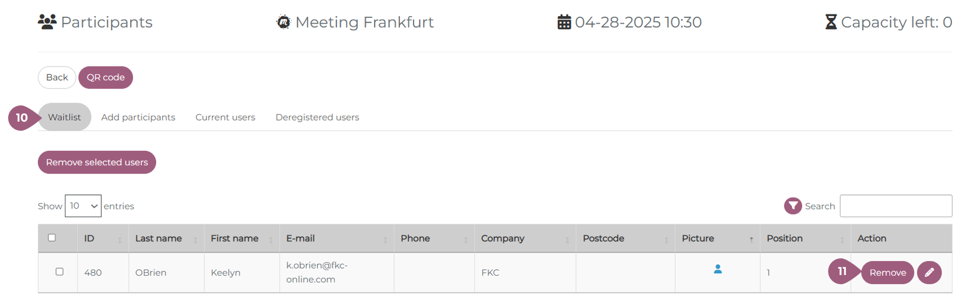This screenshot has height=301, width=980.
Task: Click the profile picture icon in Keelyn's row
Action: pyautogui.click(x=717, y=269)
